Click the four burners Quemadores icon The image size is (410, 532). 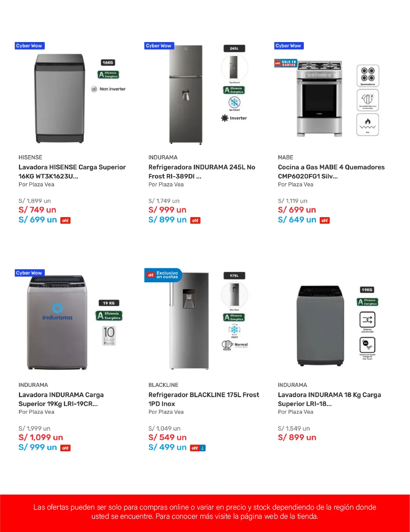click(x=368, y=75)
